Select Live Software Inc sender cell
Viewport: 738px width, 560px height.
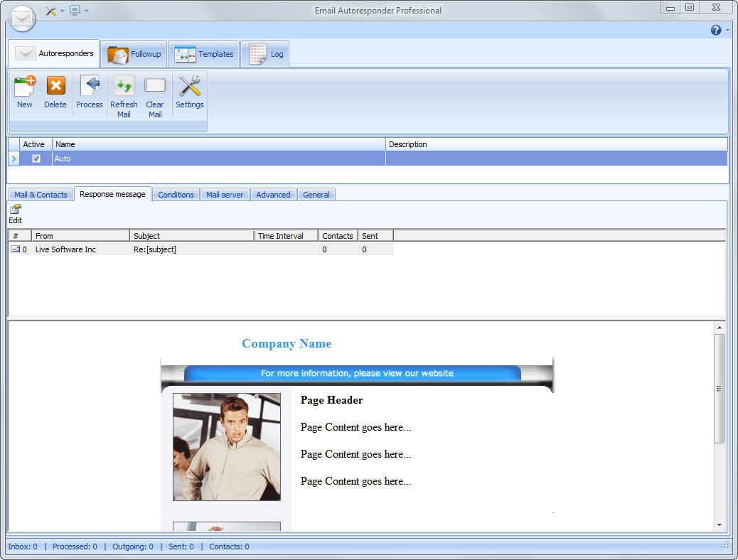[65, 249]
